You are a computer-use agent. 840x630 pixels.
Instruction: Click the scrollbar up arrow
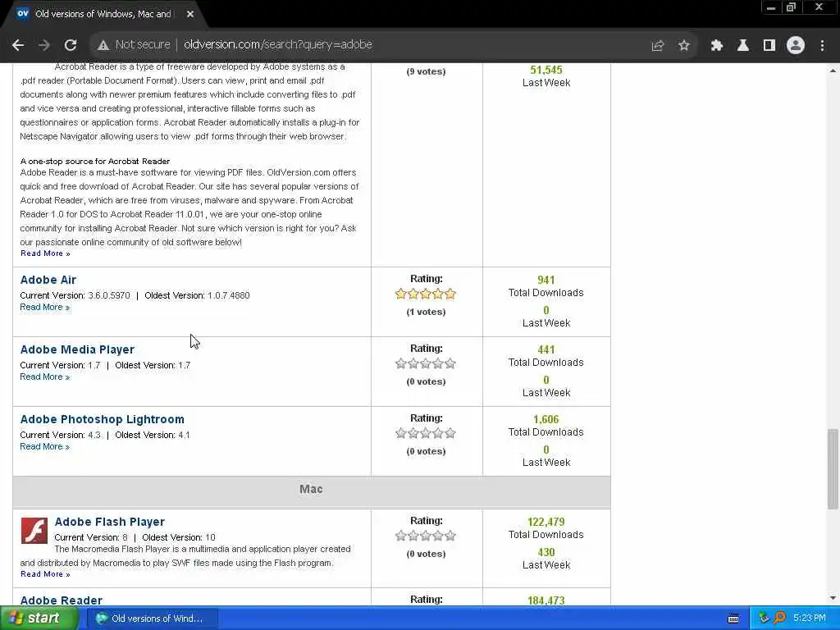coord(833,71)
